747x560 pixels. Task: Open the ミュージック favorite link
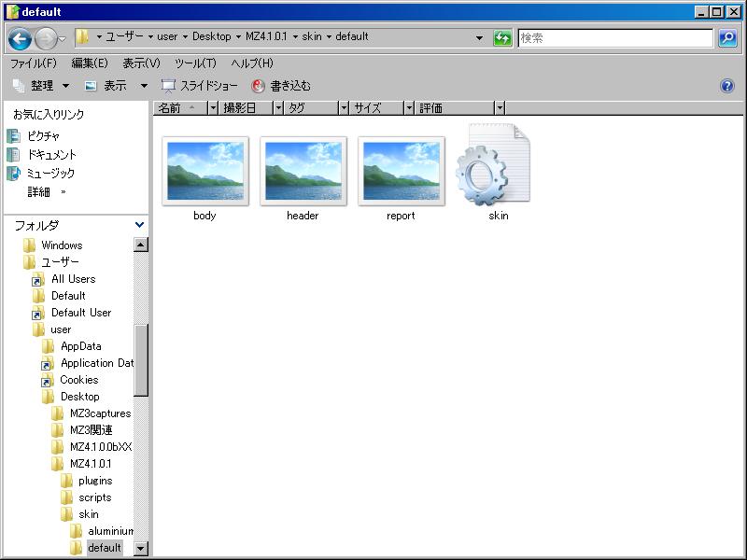49,174
